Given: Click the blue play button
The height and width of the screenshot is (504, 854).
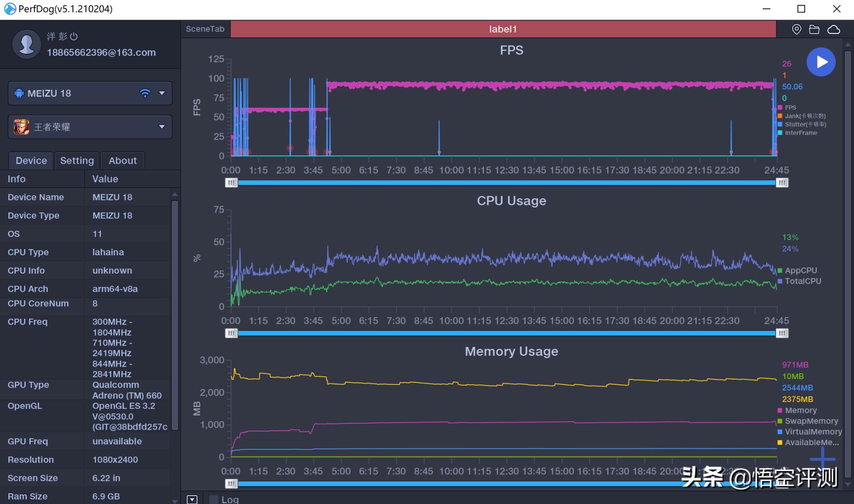Looking at the screenshot, I should [x=821, y=62].
